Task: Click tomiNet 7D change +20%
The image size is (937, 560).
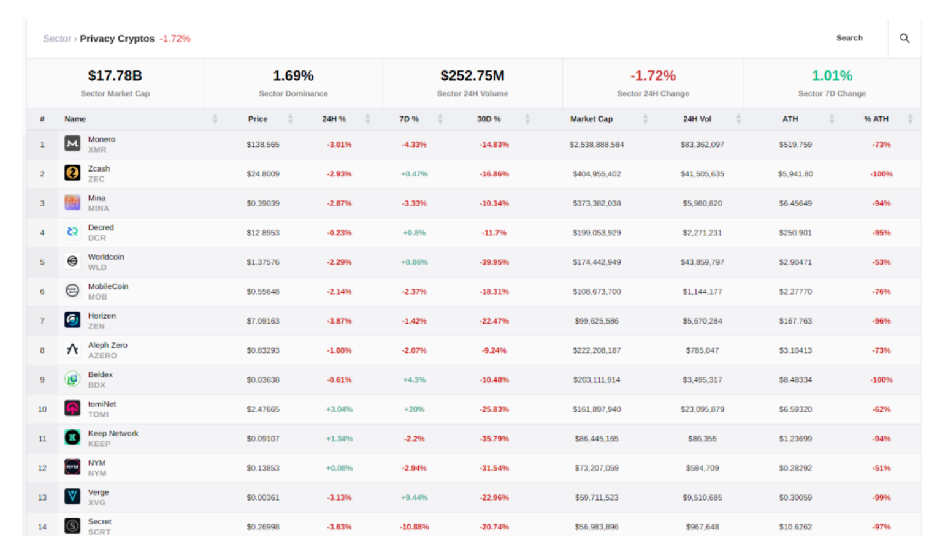Action: coord(415,409)
